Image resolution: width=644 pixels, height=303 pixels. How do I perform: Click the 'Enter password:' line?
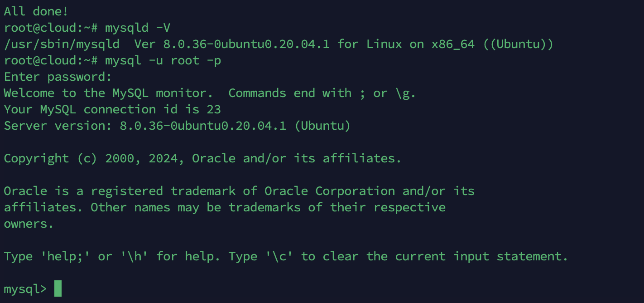tap(58, 77)
